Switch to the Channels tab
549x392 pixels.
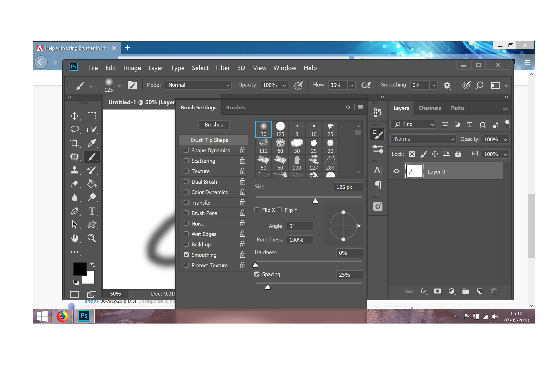click(430, 108)
